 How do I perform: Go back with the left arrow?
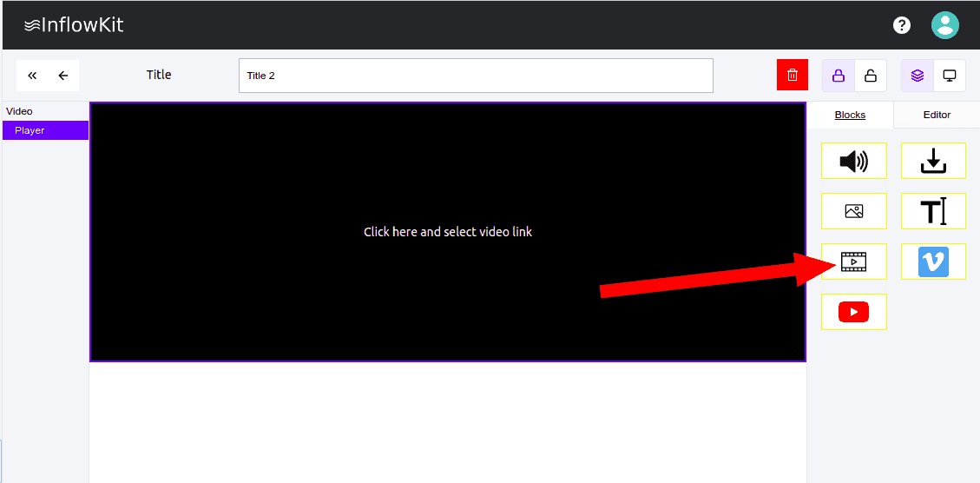(63, 76)
